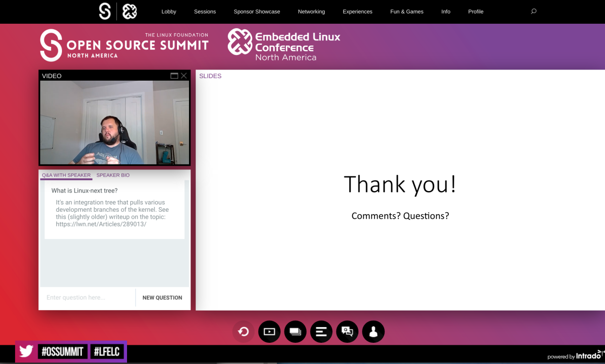Click the Twitter bird icon
Screen dimensions: 605x364
tap(26, 351)
